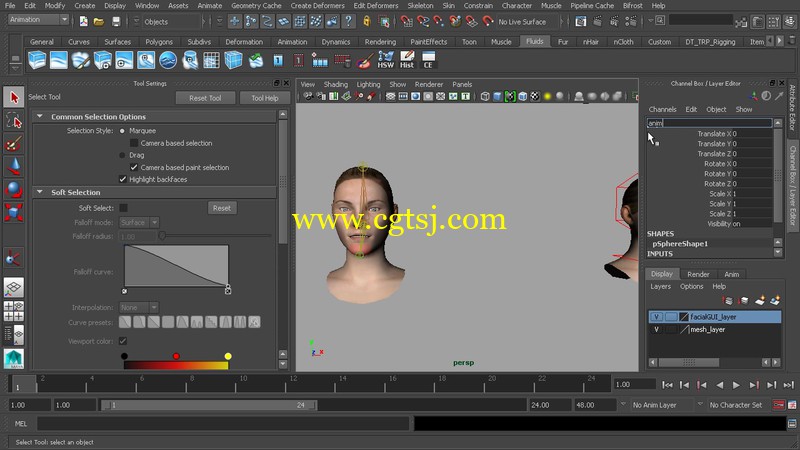800x450 pixels.
Task: Play the animation forwards
Action: click(x=736, y=385)
